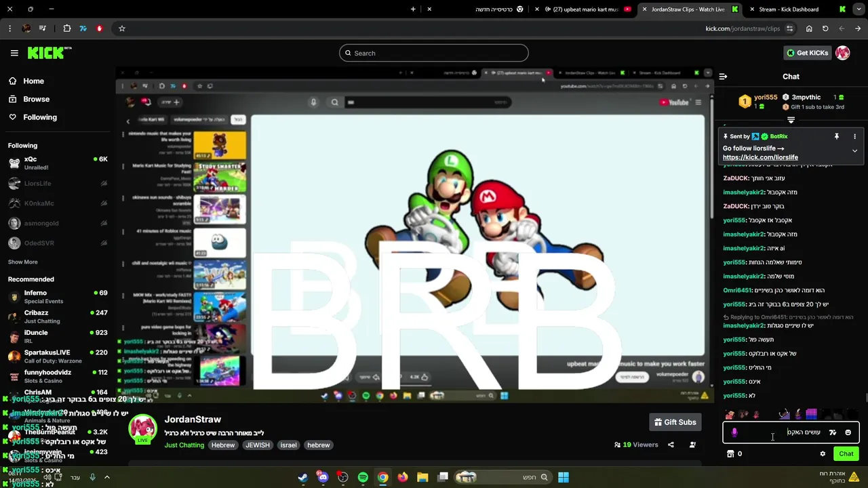Screen dimensions: 868x488
Task: Open SpartakusLIVE recommended channel
Action: [58, 357]
